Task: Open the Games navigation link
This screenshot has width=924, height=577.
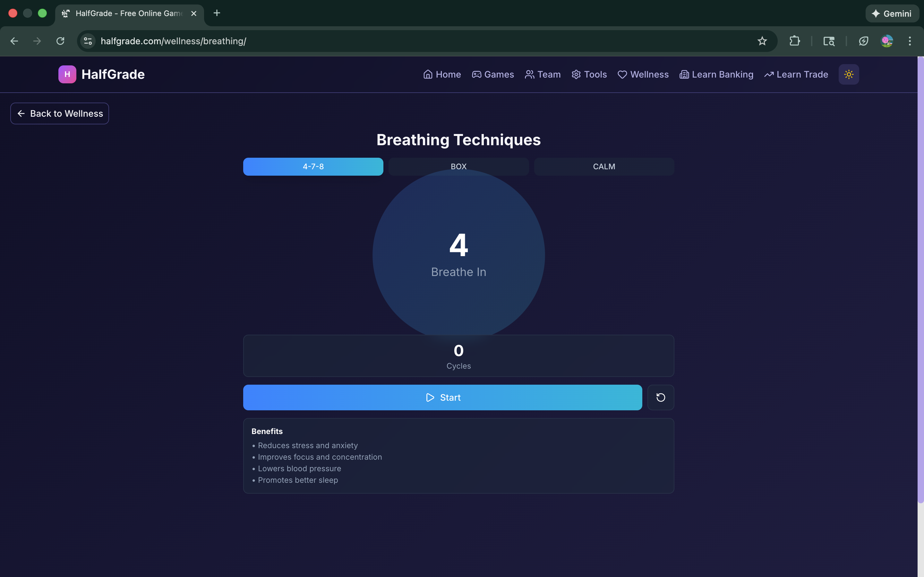Action: point(492,74)
